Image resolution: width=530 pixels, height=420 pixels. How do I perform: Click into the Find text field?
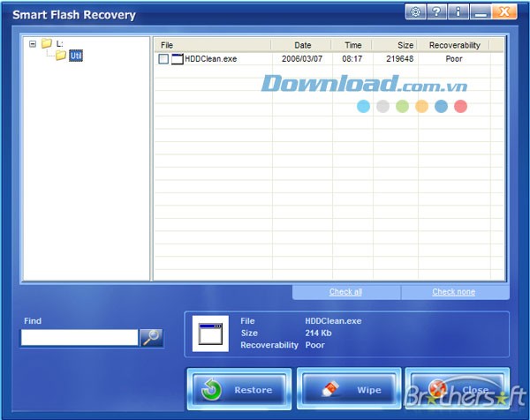point(79,337)
